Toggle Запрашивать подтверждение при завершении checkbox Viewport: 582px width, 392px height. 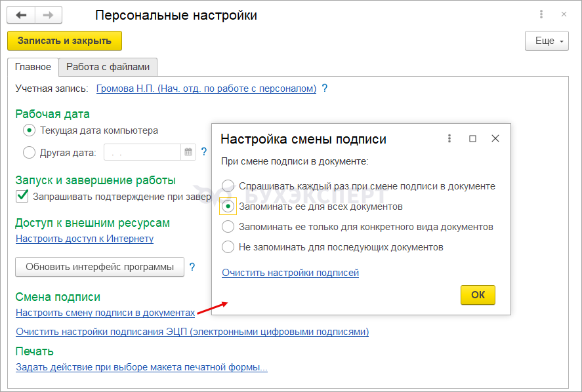click(x=23, y=195)
